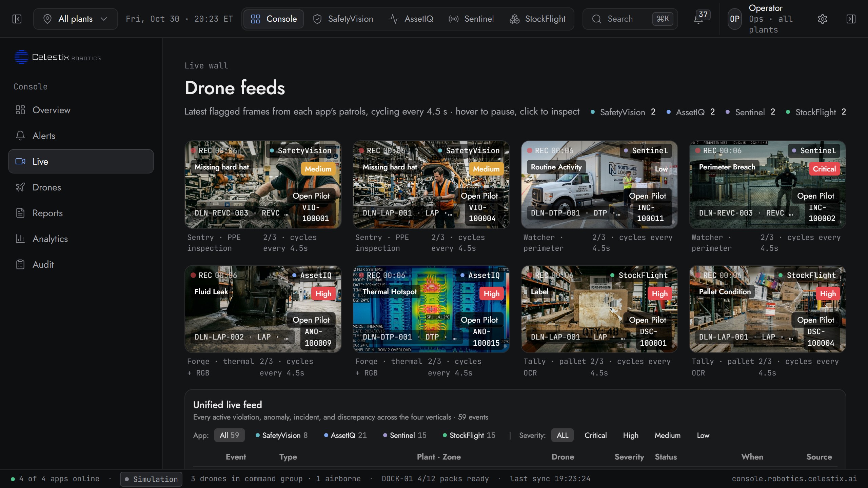The image size is (868, 488).
Task: Click the Severity column header
Action: (x=629, y=457)
